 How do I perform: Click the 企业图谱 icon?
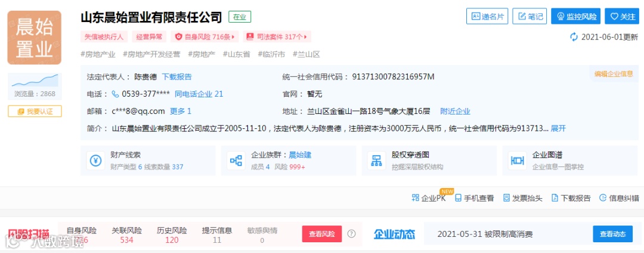[x=518, y=161]
